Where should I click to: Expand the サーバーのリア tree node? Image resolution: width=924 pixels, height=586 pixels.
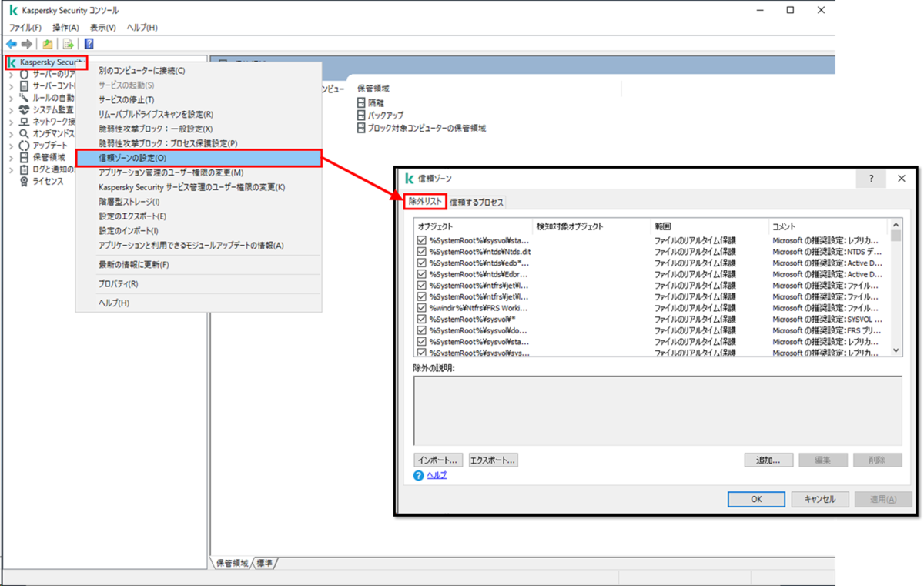[x=11, y=75]
